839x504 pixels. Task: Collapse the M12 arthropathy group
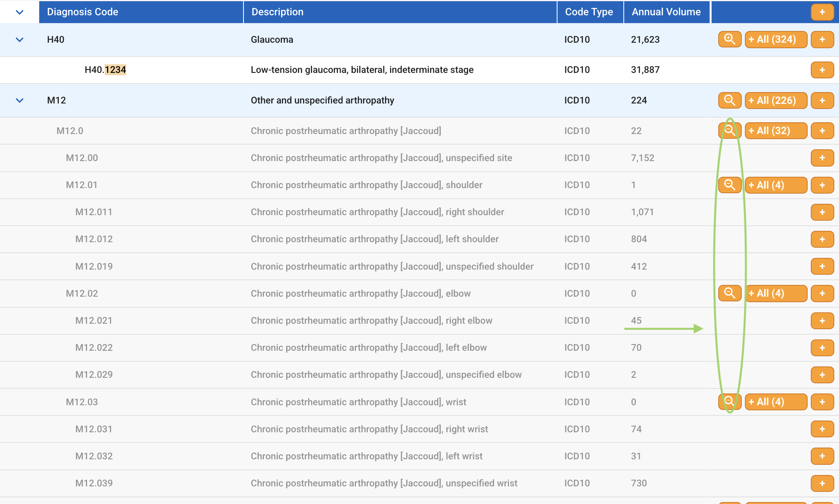click(x=20, y=100)
